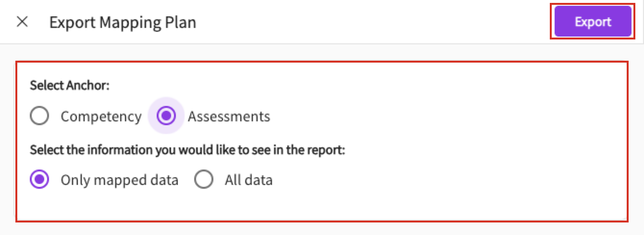Click the "Only mapped data" label text

[x=119, y=180]
